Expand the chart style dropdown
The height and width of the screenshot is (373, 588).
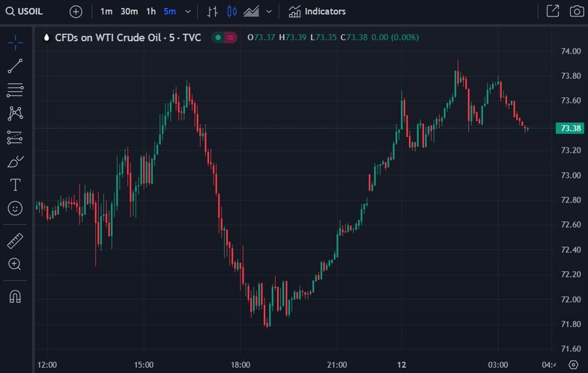269,12
